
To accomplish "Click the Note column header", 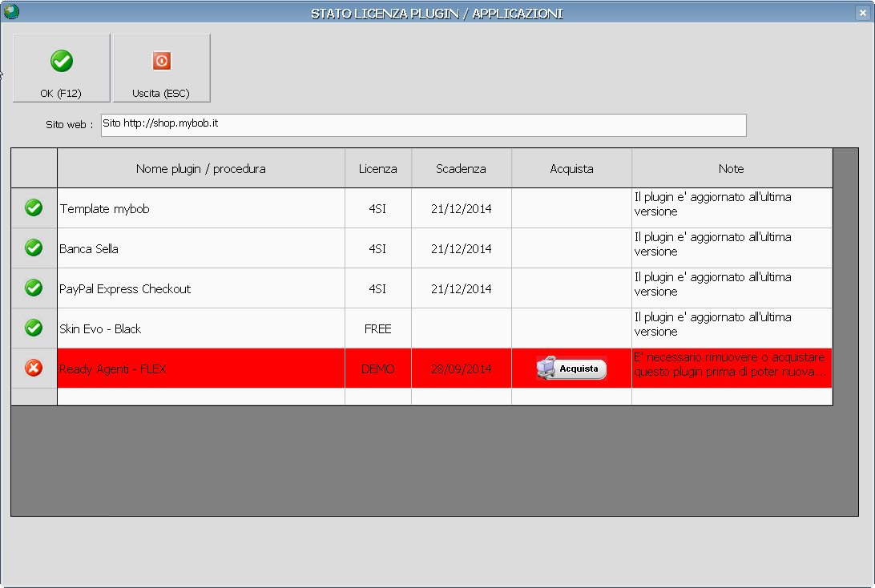I will pos(732,168).
